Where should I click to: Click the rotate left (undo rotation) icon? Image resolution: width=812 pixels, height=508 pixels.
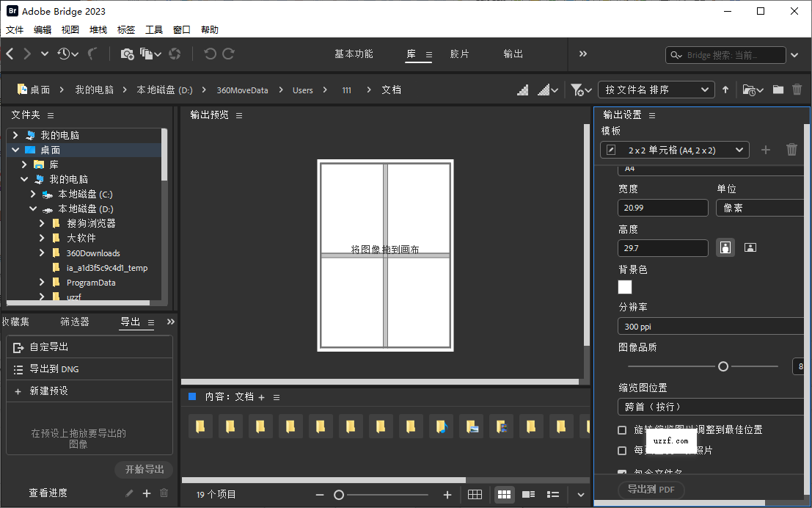click(x=209, y=54)
